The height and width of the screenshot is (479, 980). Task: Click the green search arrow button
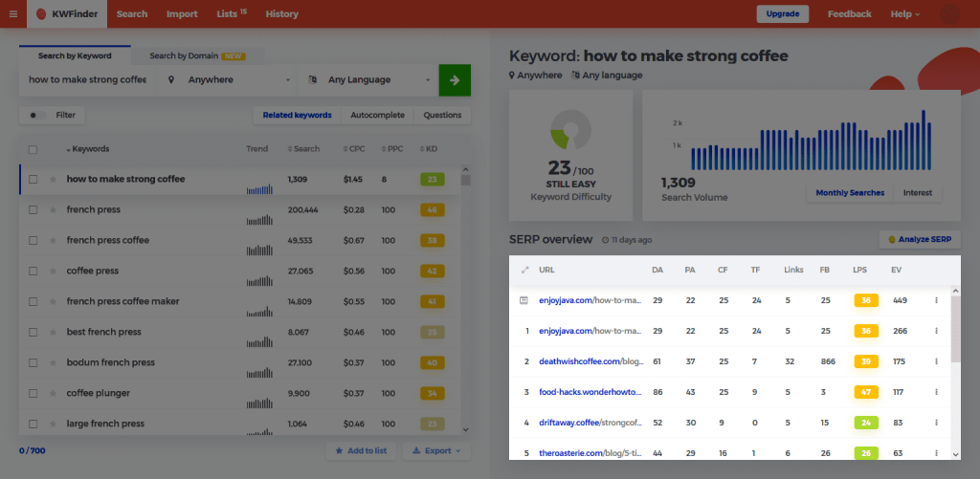(454, 80)
